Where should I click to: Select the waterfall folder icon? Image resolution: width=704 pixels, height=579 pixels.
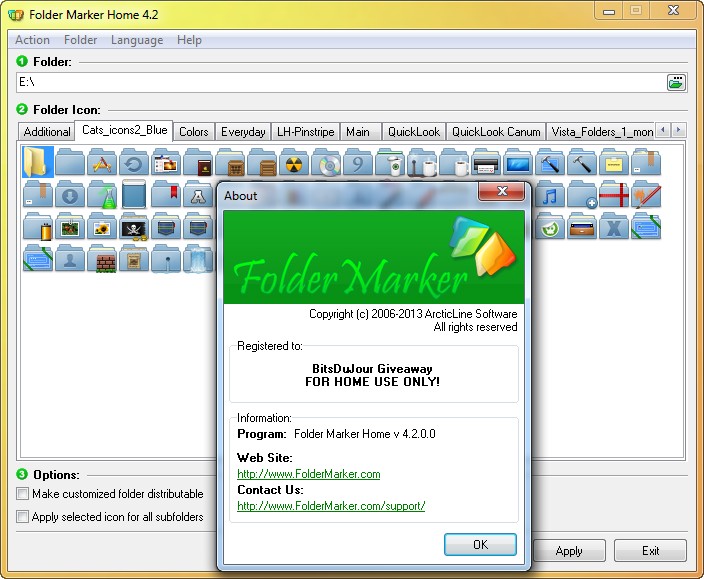click(x=198, y=259)
